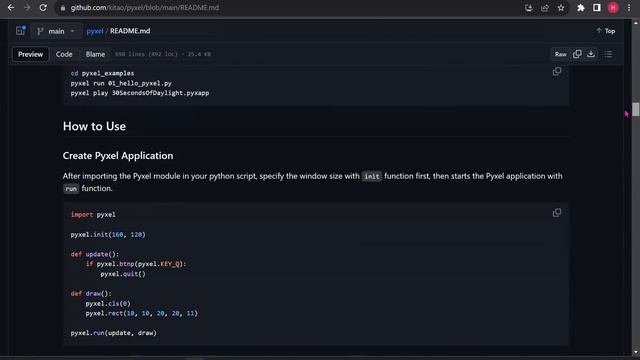Open the outline list icon
This screenshot has width=640, height=360.
click(x=608, y=54)
